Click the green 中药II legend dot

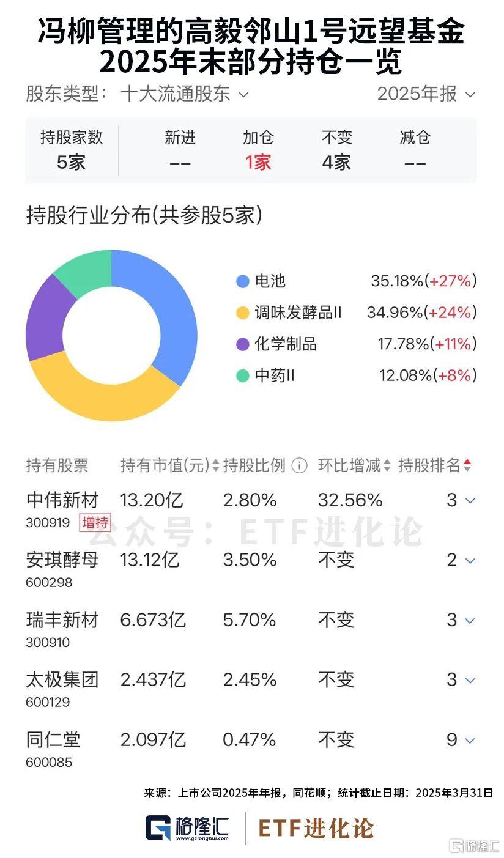(243, 375)
